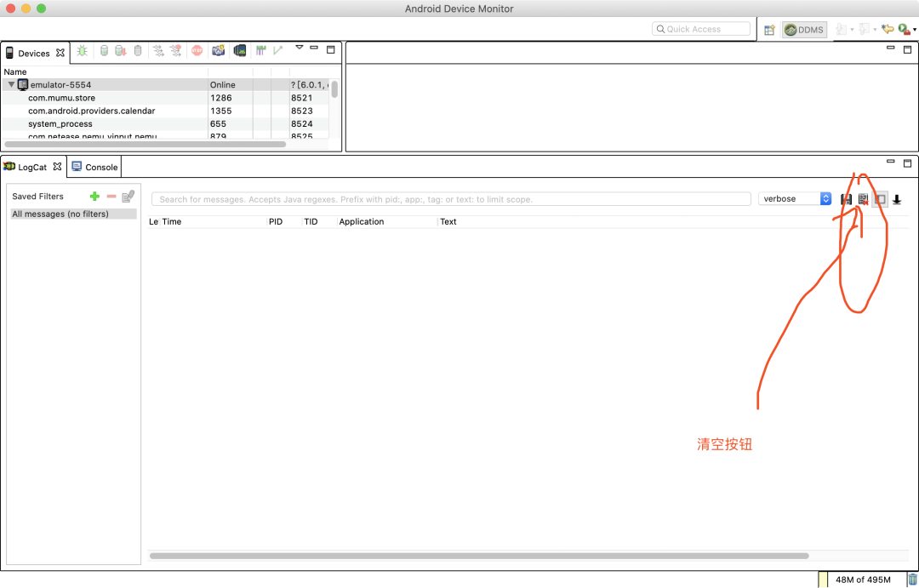The height and width of the screenshot is (588, 919).
Task: Debug the selected process
Action: click(x=82, y=50)
